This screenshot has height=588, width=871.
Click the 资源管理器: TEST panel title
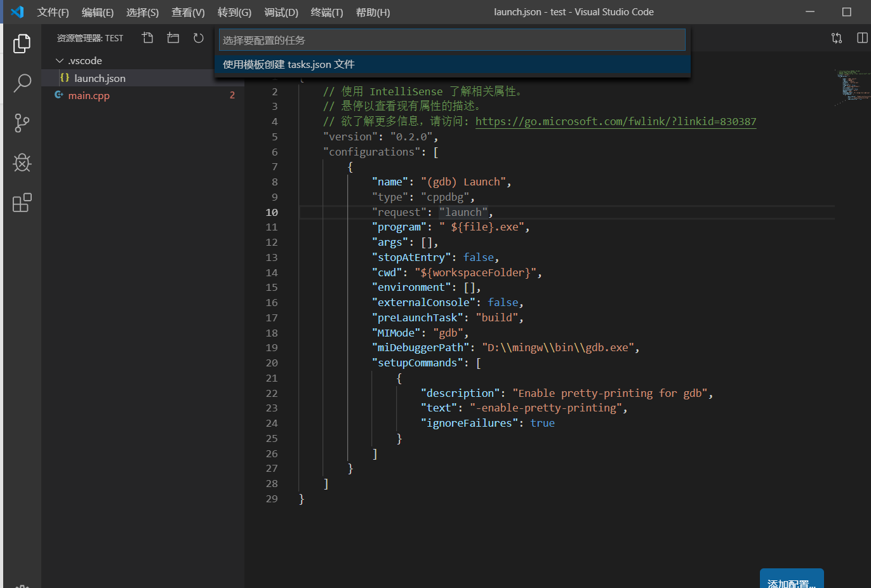pos(90,38)
